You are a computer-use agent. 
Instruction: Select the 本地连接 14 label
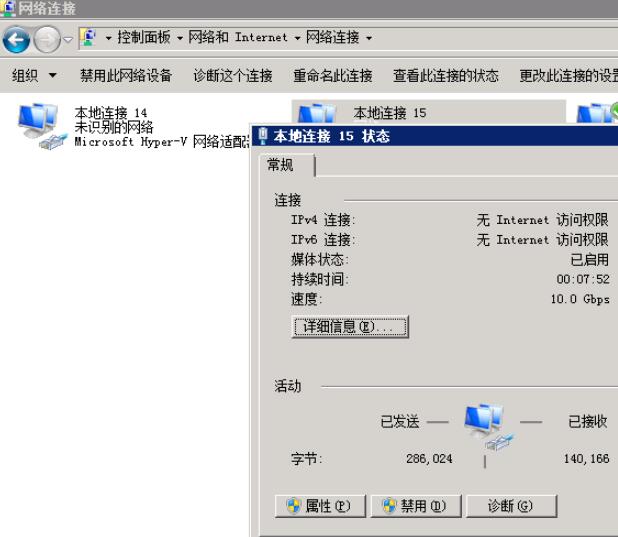(x=111, y=113)
